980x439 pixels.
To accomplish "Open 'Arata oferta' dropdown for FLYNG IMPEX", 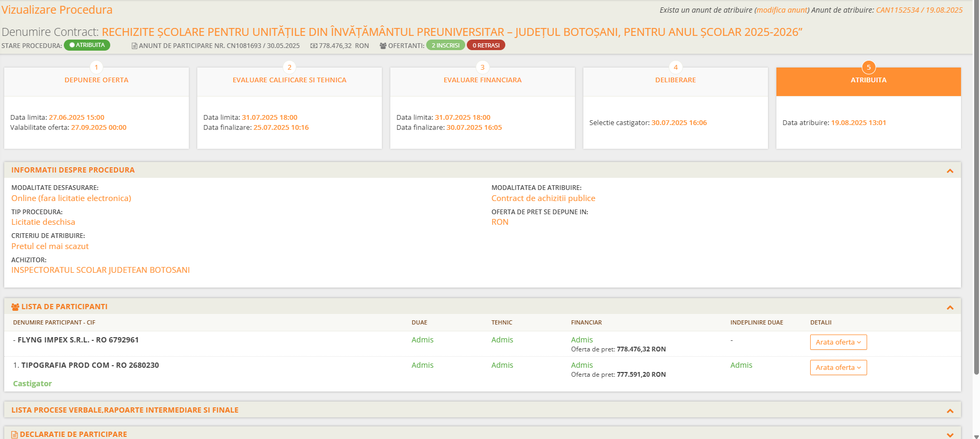I will tap(838, 342).
